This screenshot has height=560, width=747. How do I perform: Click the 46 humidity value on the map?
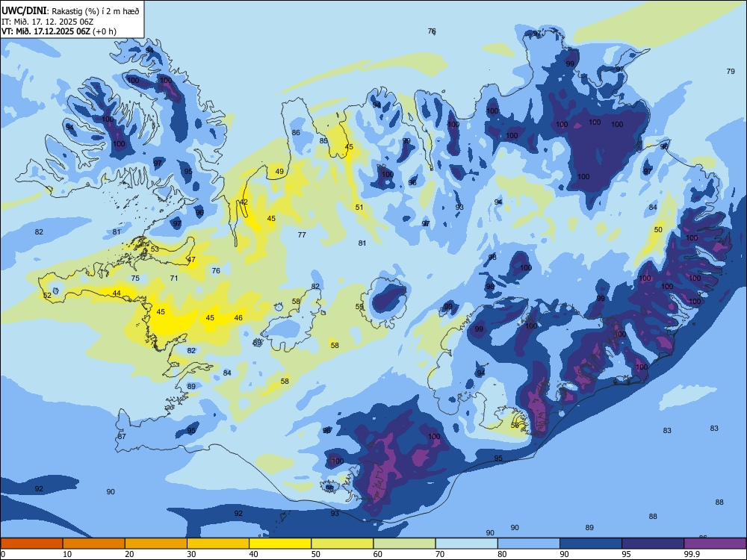click(x=239, y=317)
